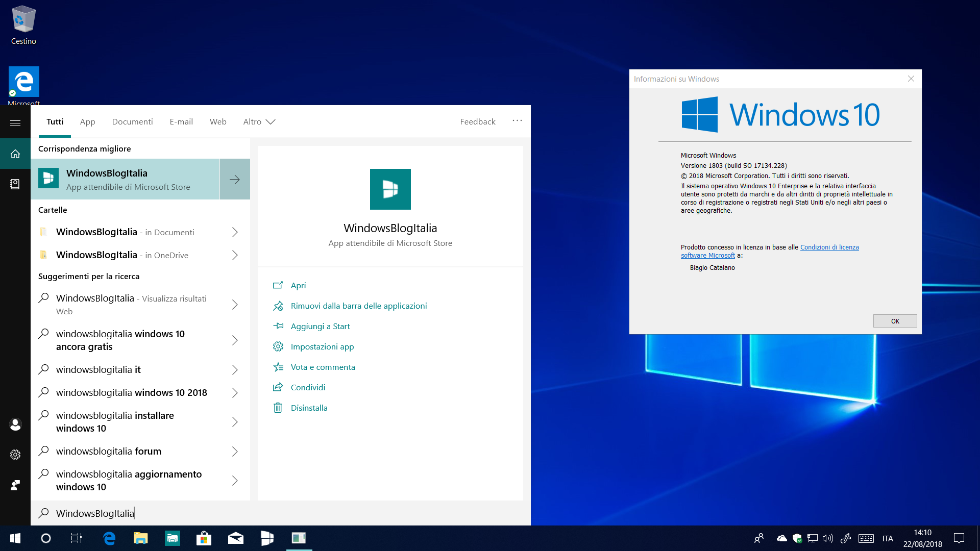This screenshot has height=551, width=980.
Task: Open the Cortana hamburger menu
Action: point(15,123)
